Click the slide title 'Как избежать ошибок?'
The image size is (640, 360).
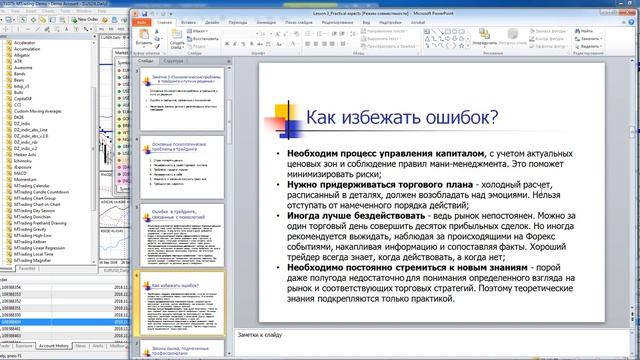point(402,117)
